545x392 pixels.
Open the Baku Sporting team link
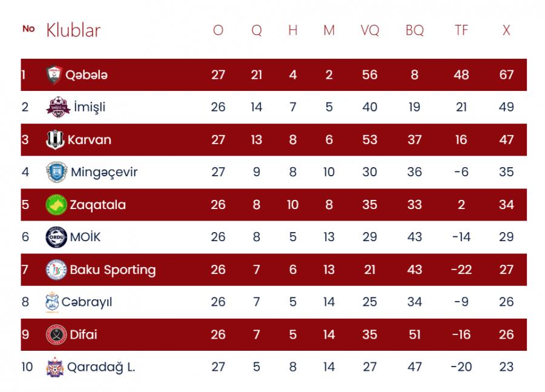(113, 270)
